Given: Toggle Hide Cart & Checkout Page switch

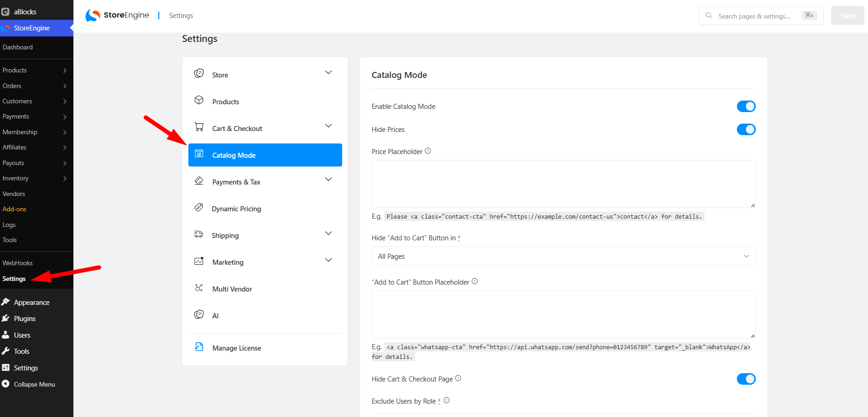Looking at the screenshot, I should (746, 379).
